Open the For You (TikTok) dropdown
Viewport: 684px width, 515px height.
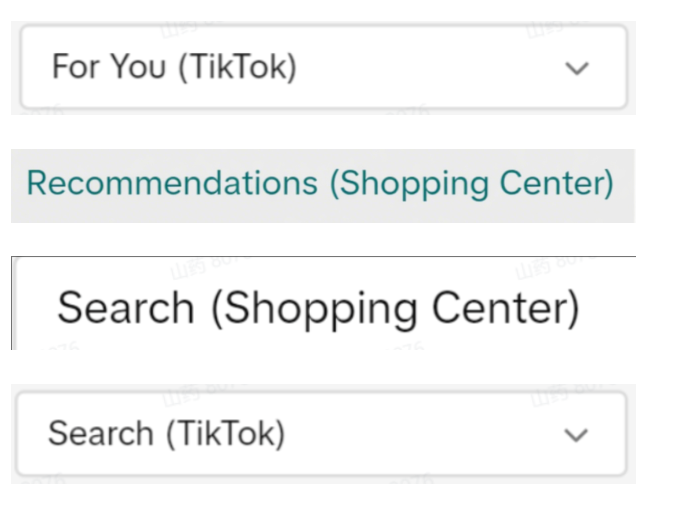(x=323, y=68)
